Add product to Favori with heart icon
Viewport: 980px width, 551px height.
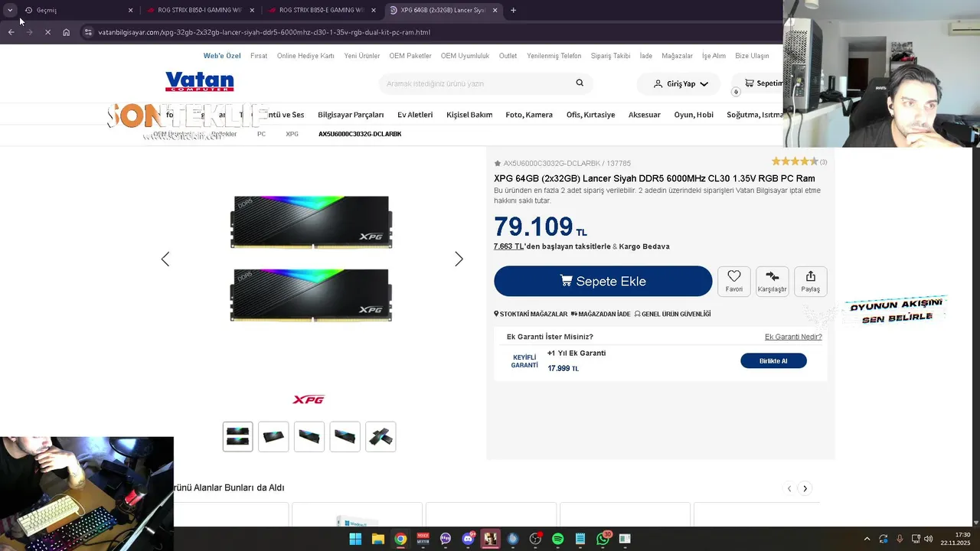734,281
